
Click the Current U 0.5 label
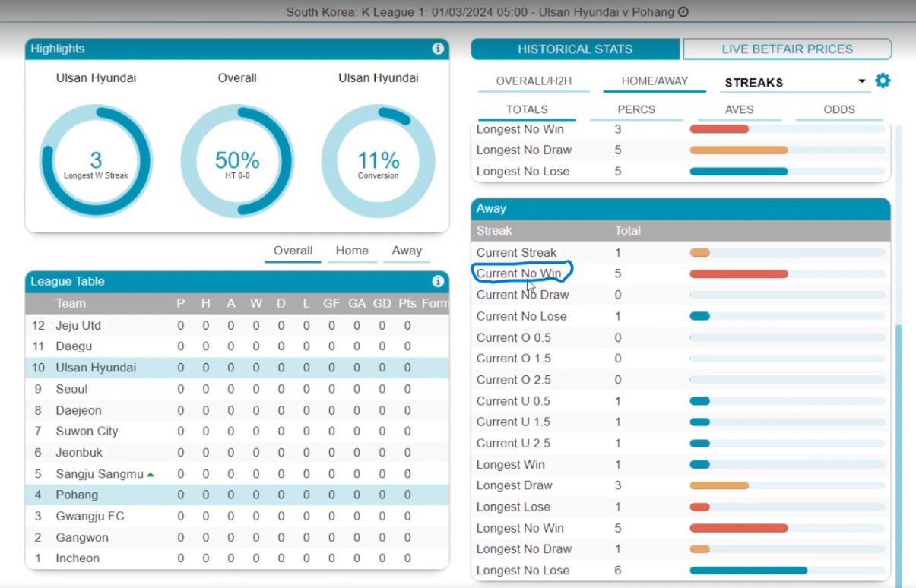[513, 401]
